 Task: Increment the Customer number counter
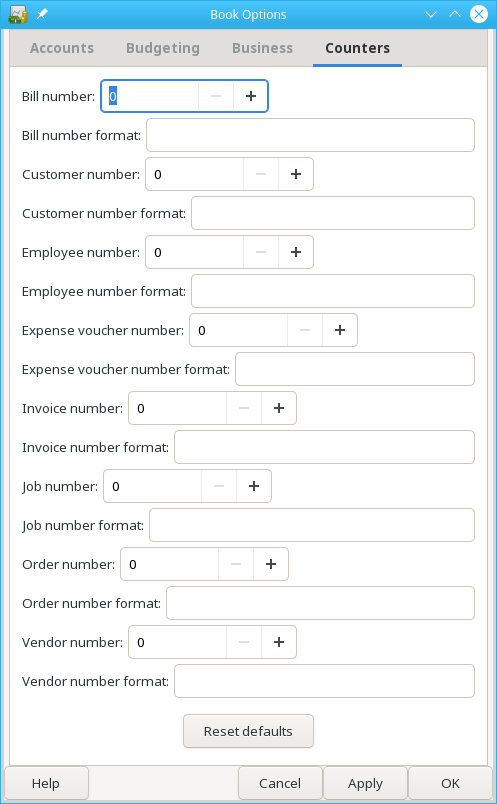pos(296,174)
